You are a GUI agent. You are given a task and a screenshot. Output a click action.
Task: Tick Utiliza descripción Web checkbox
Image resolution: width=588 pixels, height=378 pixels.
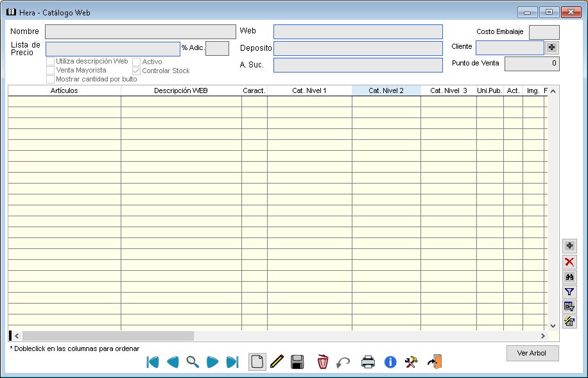pyautogui.click(x=50, y=61)
